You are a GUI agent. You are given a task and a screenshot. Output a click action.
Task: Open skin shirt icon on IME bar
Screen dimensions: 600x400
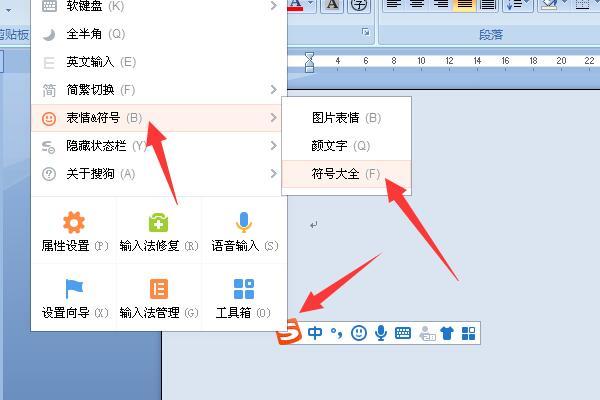(447, 333)
